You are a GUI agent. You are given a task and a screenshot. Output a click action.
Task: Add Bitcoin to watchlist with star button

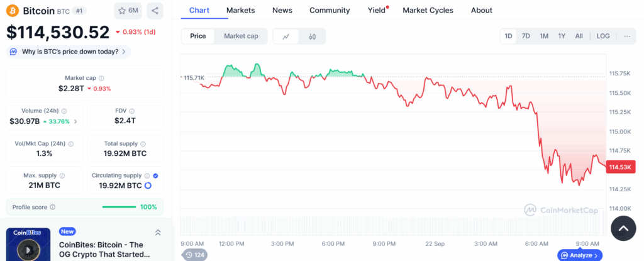click(128, 11)
